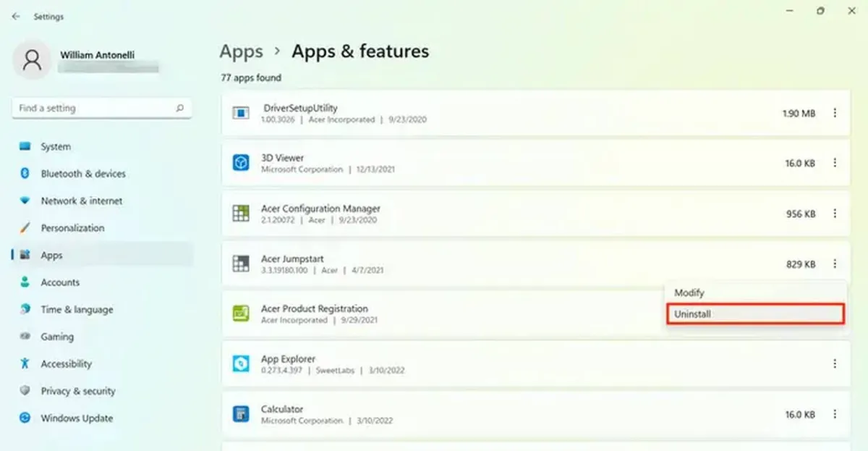Click the 3D Viewer app icon
This screenshot has width=868, height=451.
click(240, 164)
